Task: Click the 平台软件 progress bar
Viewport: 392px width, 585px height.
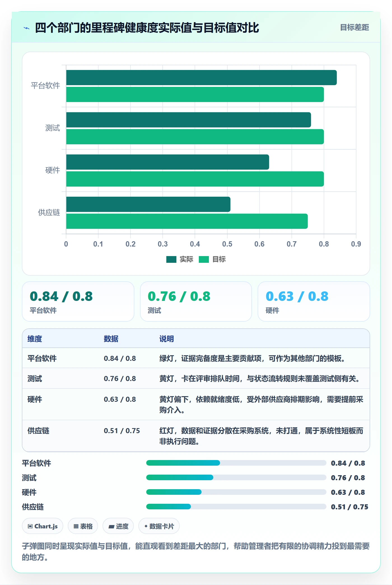Action: [236, 463]
